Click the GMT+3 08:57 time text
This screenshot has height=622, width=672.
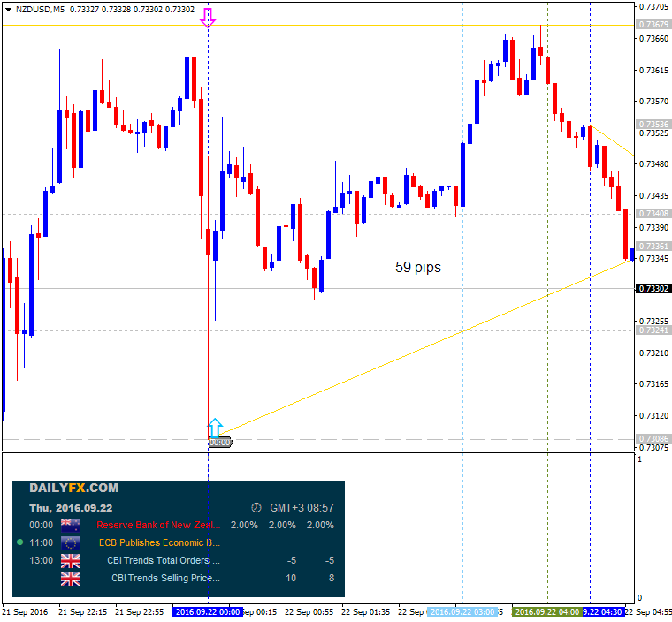click(302, 508)
